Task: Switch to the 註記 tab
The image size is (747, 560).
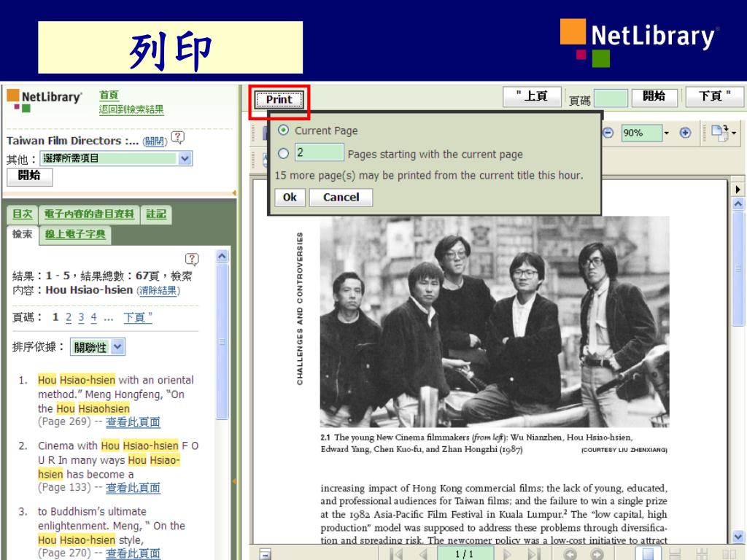Action: 156,214
